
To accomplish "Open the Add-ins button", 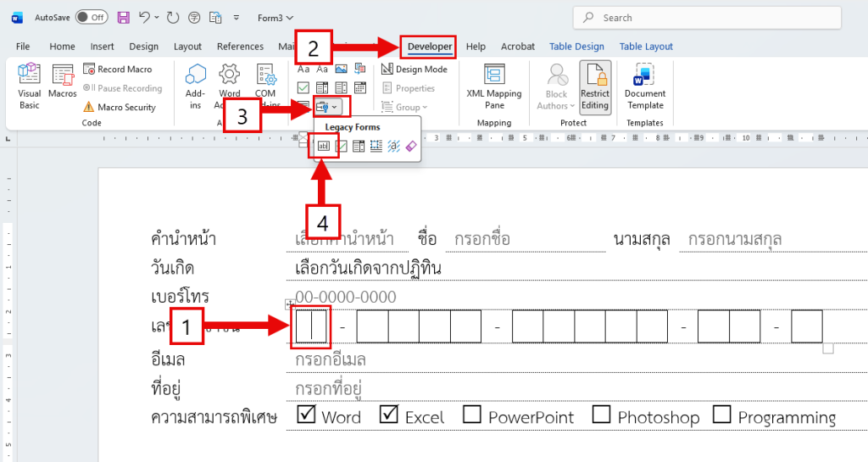I will click(x=196, y=86).
